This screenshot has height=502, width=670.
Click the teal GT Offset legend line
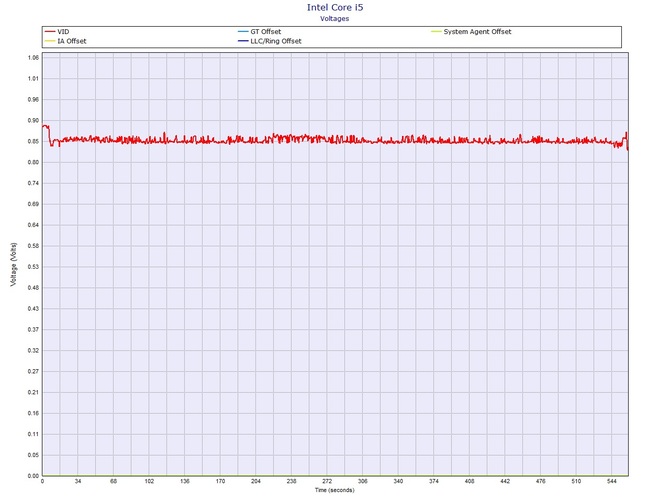point(243,32)
